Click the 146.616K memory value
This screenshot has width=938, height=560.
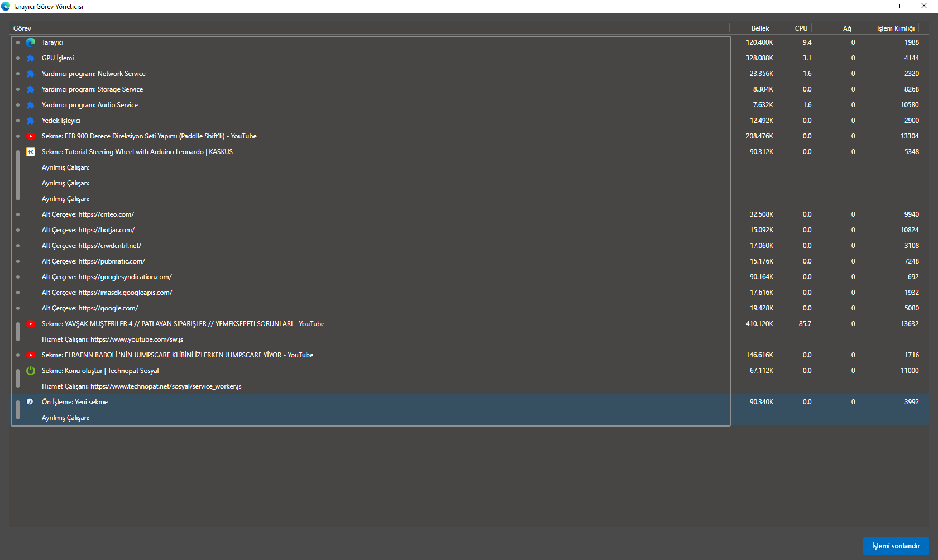(759, 355)
